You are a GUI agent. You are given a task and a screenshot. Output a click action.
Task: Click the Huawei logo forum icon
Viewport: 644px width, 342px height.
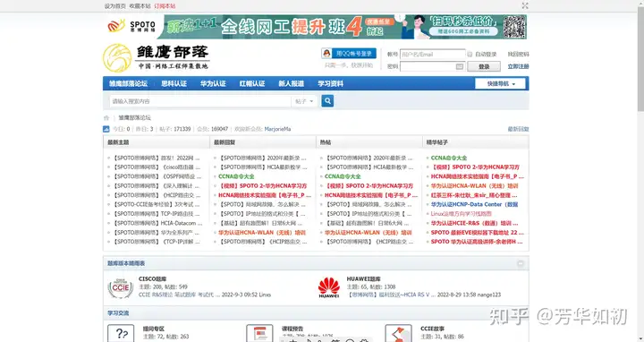(329, 287)
